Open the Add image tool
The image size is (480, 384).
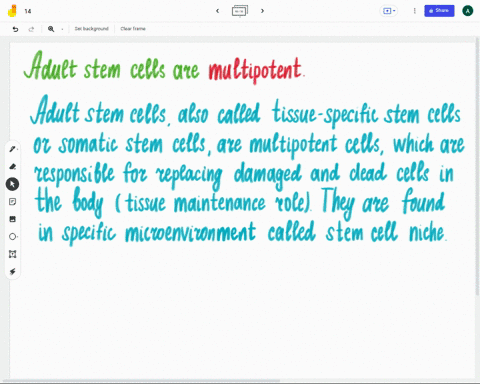[13, 219]
